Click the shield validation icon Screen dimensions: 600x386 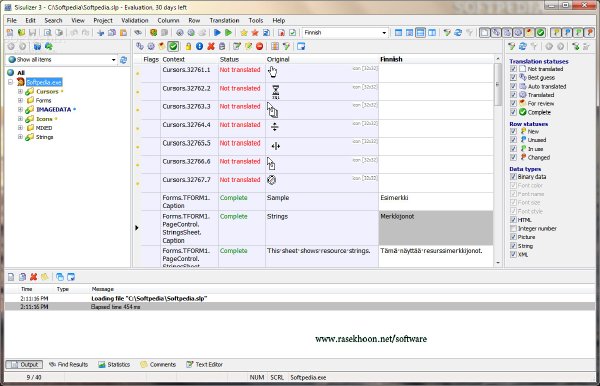tap(153, 33)
